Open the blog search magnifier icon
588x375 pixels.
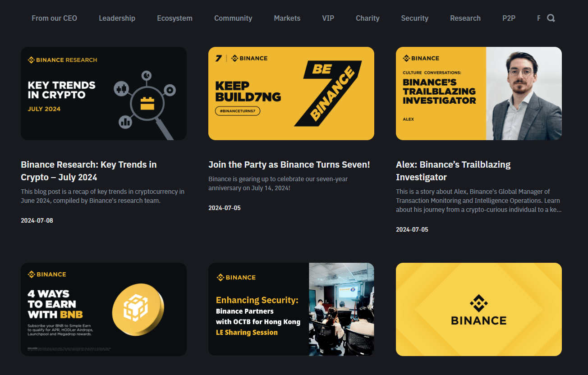point(551,18)
